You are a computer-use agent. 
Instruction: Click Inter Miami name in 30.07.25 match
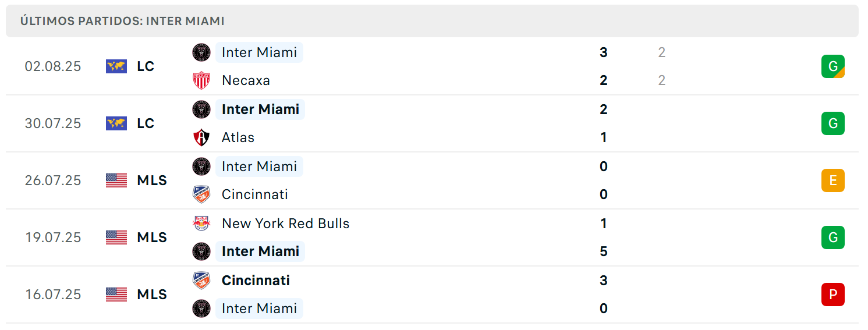[x=260, y=109]
